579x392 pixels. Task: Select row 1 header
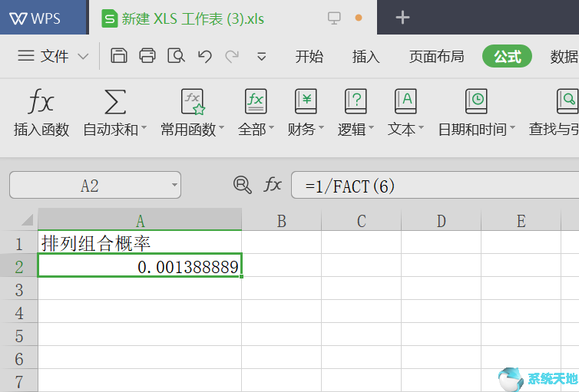19,242
